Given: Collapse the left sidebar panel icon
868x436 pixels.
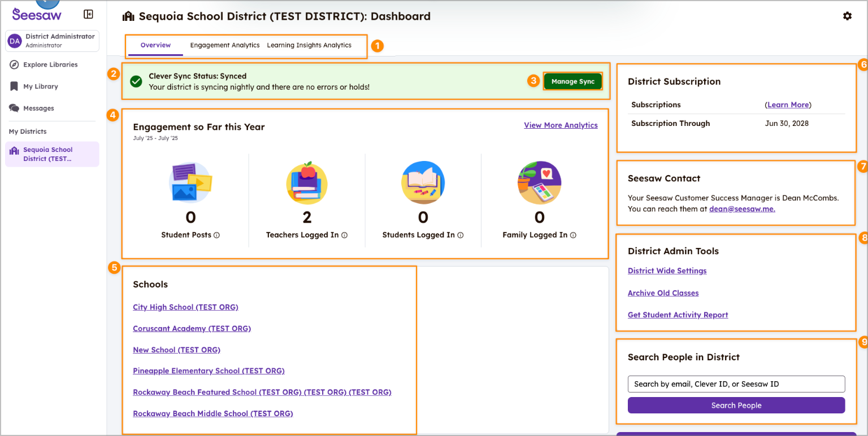Looking at the screenshot, I should [88, 15].
